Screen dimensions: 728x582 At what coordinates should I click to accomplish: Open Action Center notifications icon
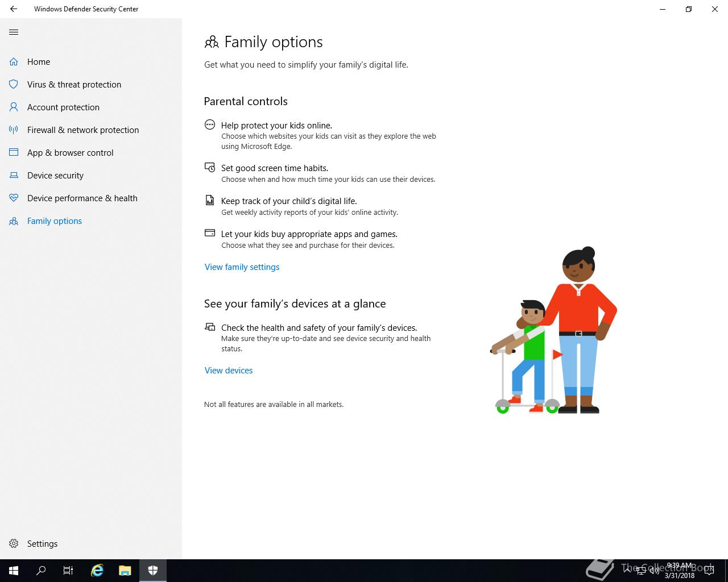709,571
